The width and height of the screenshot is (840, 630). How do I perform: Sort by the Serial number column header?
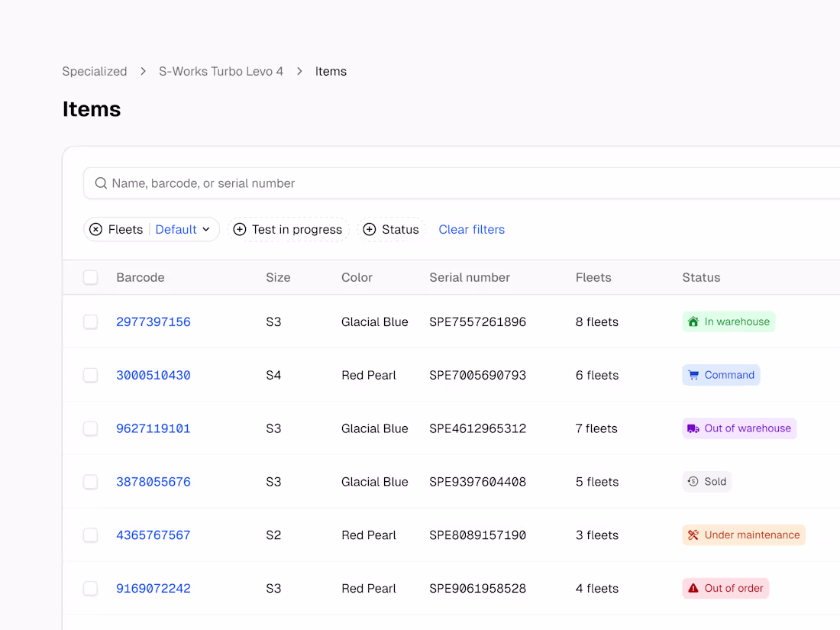pyautogui.click(x=470, y=278)
